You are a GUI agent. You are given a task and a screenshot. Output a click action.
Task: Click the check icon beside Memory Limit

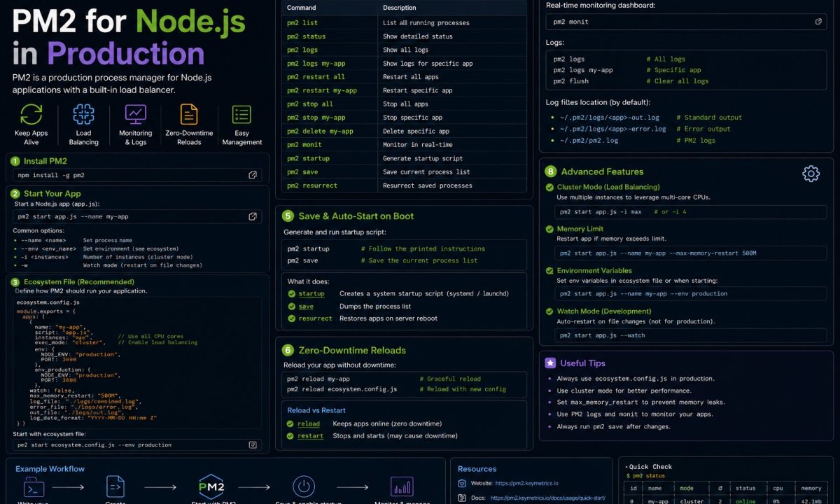coord(549,229)
